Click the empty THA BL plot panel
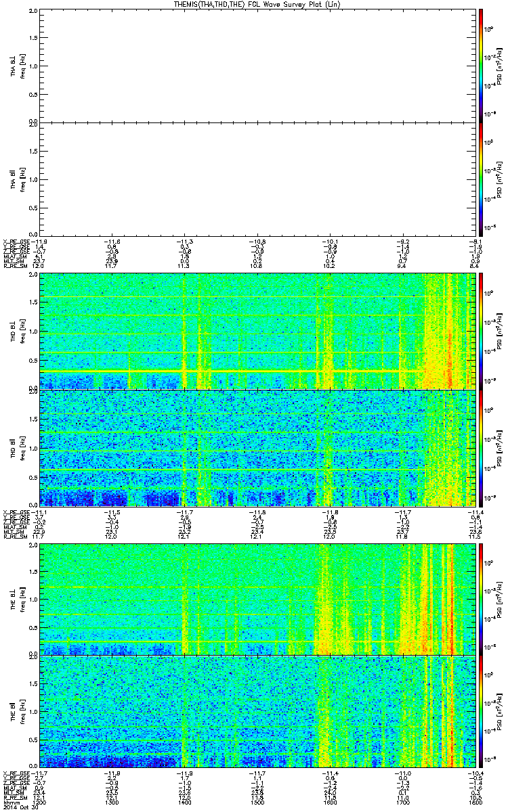Image resolution: width=508 pixels, height=812 pixels. (x=257, y=65)
